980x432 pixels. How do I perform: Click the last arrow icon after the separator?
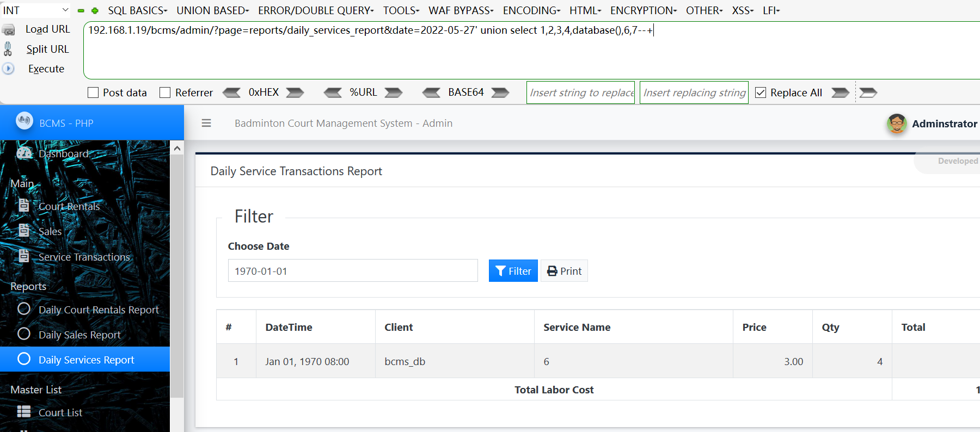pos(868,92)
